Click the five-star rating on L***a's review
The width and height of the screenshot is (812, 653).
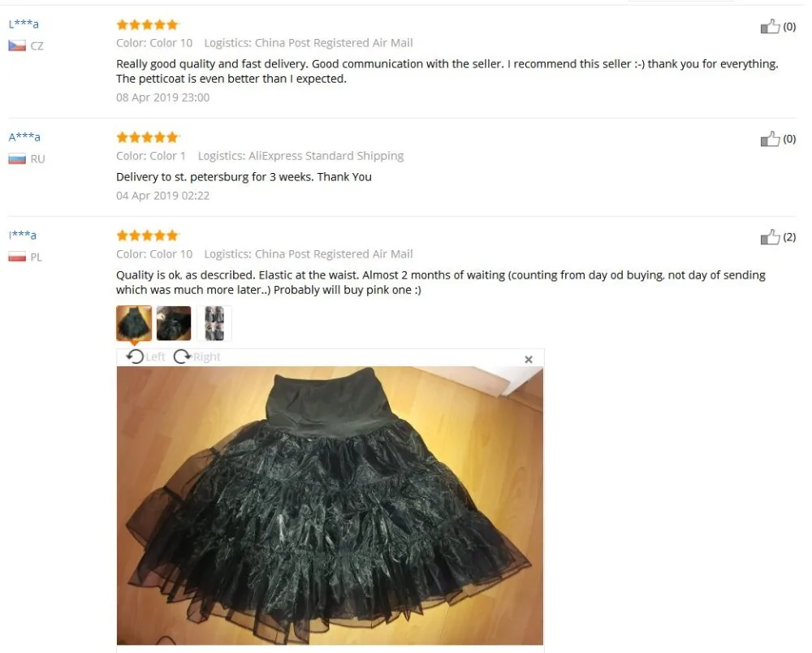point(148,24)
